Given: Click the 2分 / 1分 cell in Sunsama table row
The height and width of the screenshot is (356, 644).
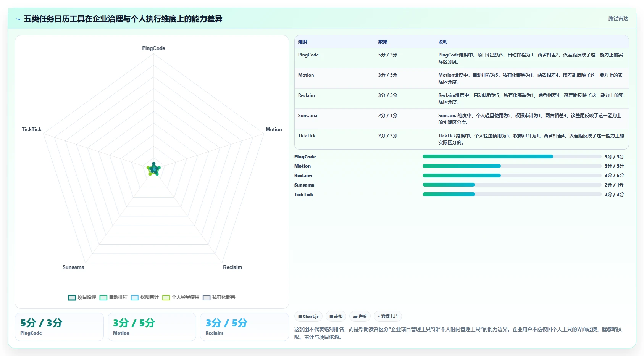Looking at the screenshot, I should [x=387, y=116].
